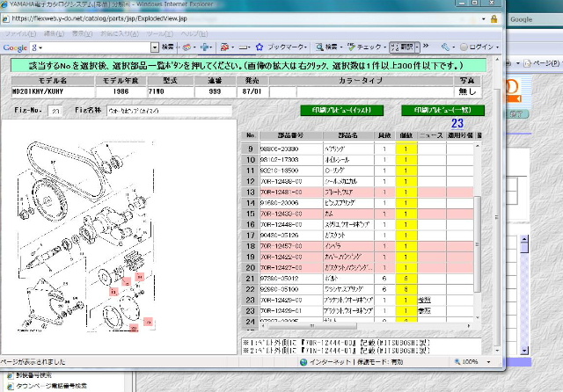Click the zoom magnifier icon showing 100%
The height and width of the screenshot is (392, 563).
pyautogui.click(x=457, y=361)
